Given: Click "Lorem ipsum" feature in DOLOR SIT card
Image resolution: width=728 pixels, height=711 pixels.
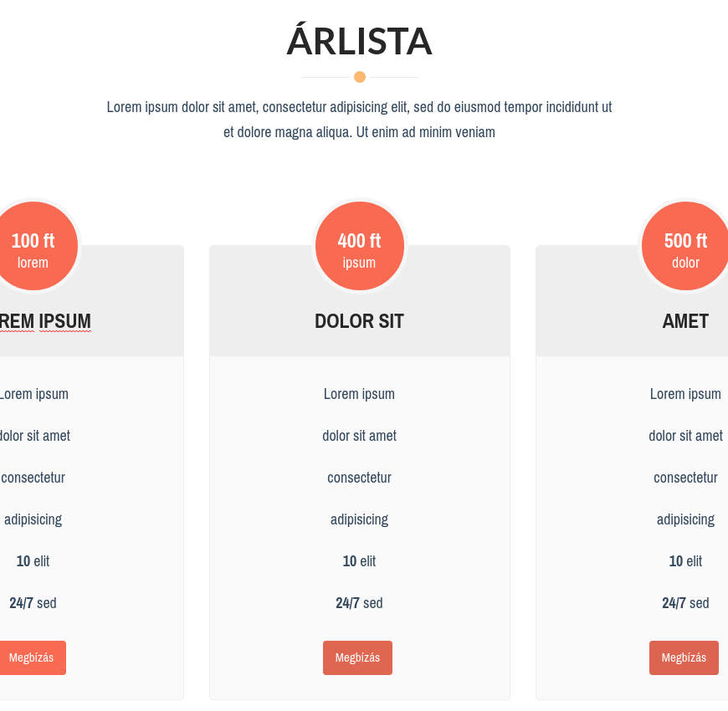Looking at the screenshot, I should click(360, 394).
